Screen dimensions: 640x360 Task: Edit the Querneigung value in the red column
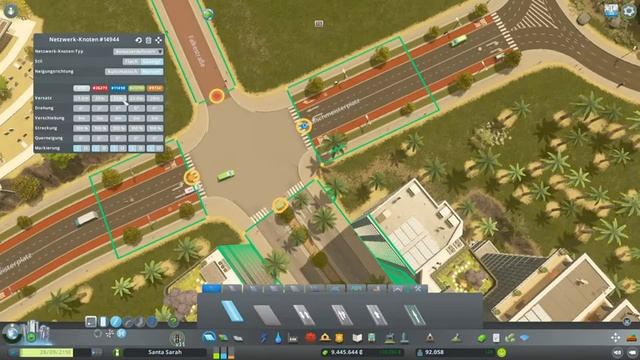coord(100,138)
